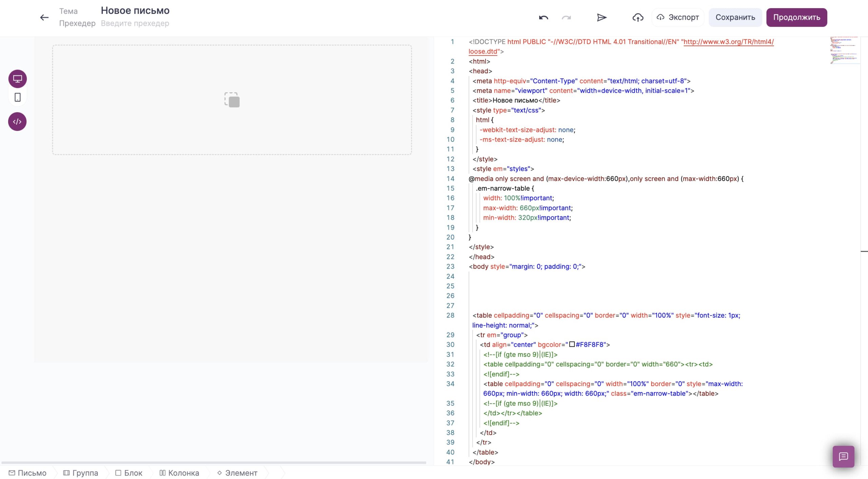Click line number 23 in gutter
This screenshot has width=868, height=479.
coord(450,266)
